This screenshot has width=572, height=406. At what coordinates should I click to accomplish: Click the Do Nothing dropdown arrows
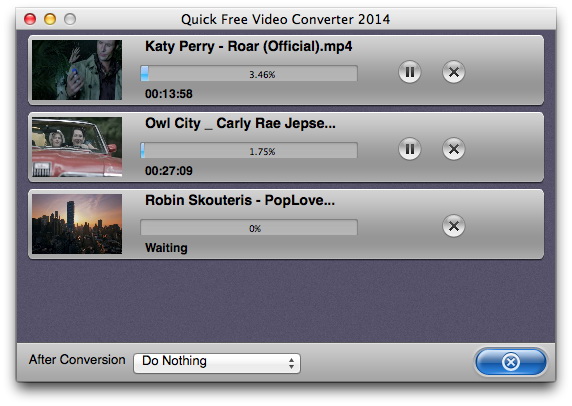(x=291, y=363)
